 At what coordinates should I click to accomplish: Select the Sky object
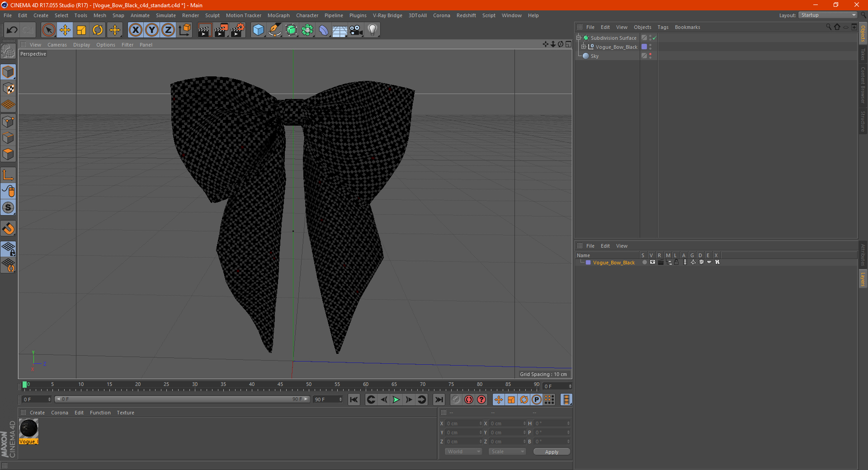(594, 56)
